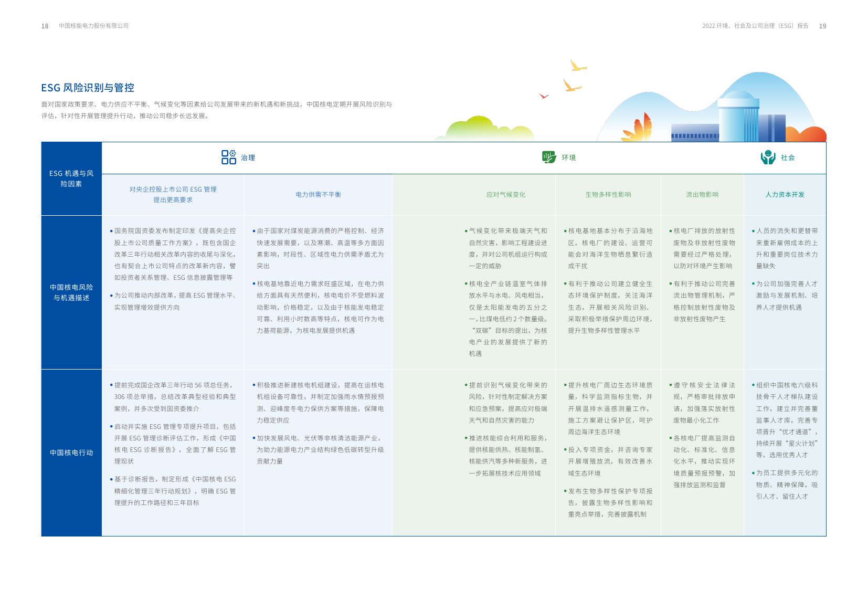Click the environment (环境) leaf icon
868x589 pixels.
[x=549, y=157]
